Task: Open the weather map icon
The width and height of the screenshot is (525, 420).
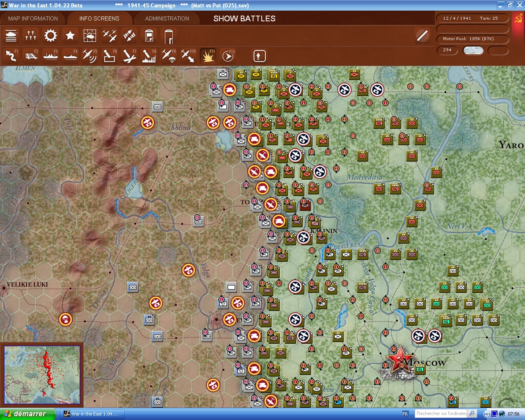Action: 90,36
